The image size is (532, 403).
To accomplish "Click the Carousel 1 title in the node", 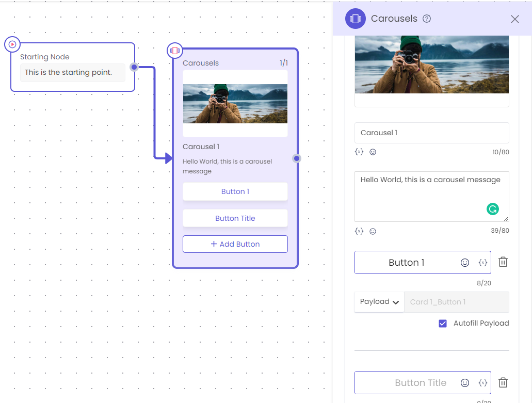I will click(x=201, y=147).
